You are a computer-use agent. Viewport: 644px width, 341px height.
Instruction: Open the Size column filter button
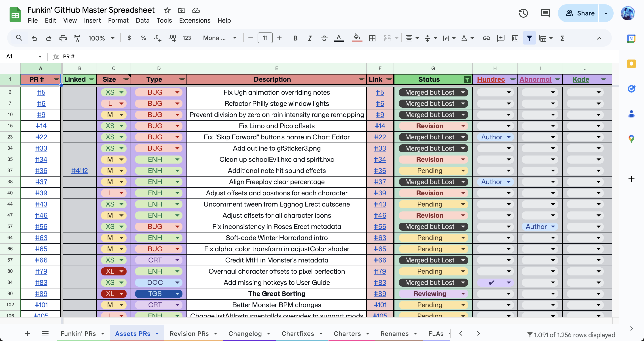[x=126, y=80]
